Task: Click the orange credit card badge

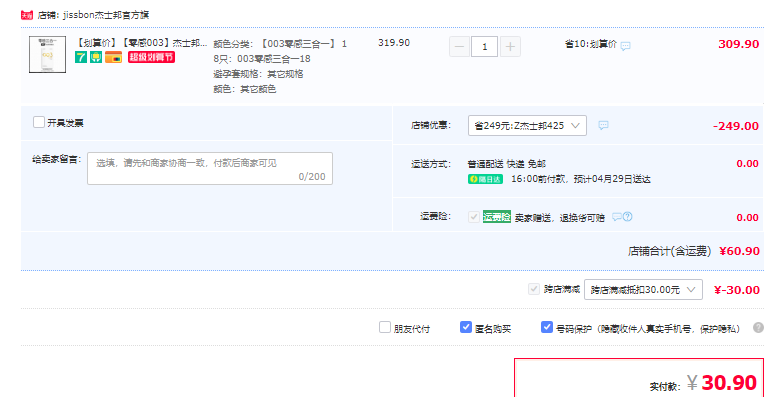Action: [x=113, y=58]
